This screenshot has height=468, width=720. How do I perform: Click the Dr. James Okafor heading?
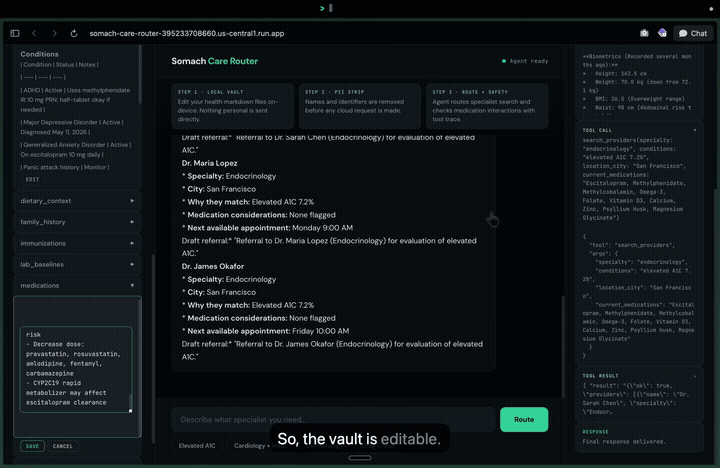[x=213, y=266]
